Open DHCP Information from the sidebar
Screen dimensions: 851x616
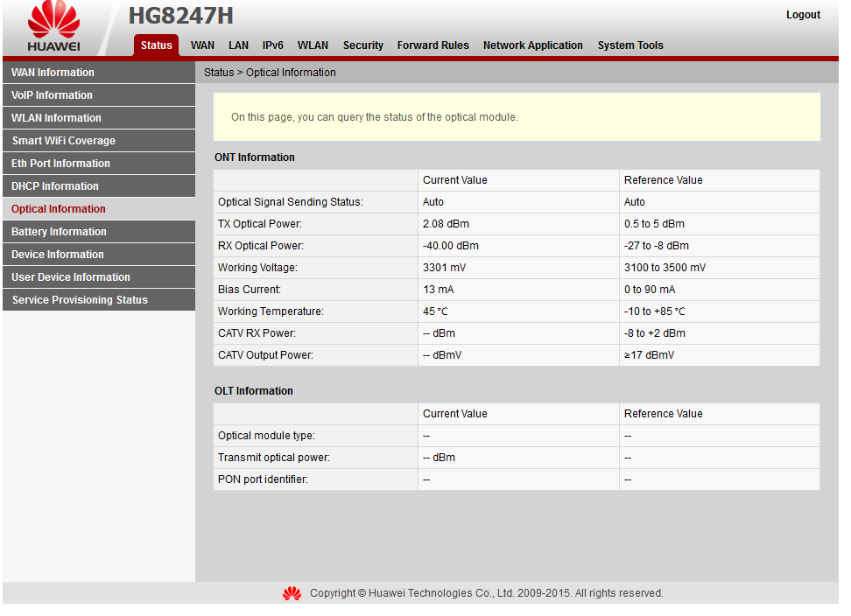coord(54,186)
